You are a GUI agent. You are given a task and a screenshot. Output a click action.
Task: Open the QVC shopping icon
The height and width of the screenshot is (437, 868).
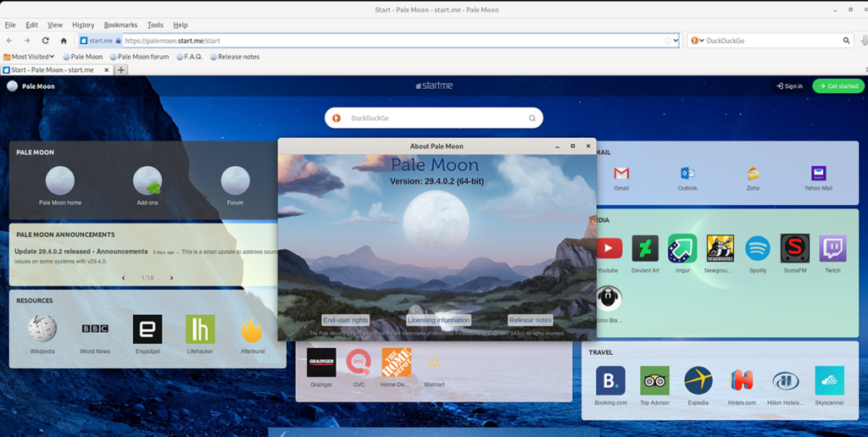[x=359, y=362]
